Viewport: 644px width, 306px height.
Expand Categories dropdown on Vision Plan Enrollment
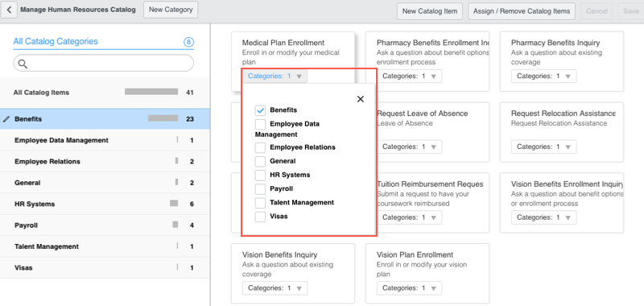[409, 288]
